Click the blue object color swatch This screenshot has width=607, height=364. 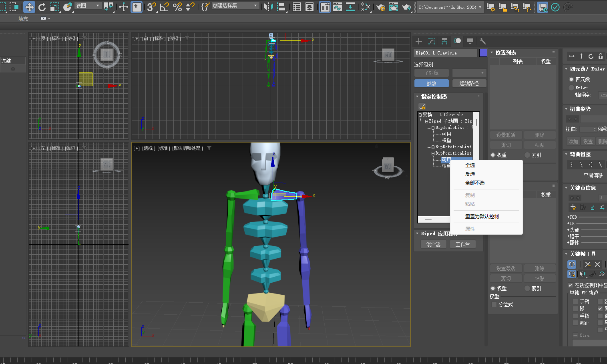(483, 53)
